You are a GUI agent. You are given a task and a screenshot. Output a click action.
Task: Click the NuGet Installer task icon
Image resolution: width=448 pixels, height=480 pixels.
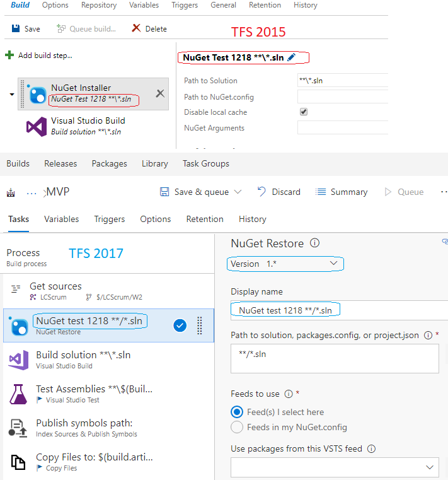tap(37, 94)
